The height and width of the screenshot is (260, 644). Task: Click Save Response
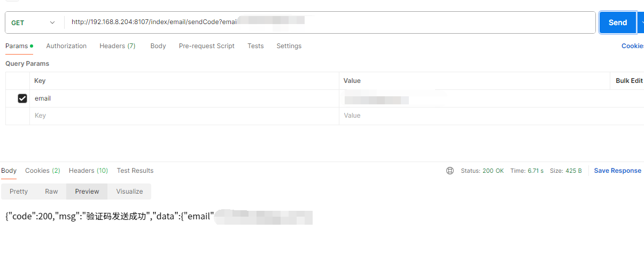617,171
